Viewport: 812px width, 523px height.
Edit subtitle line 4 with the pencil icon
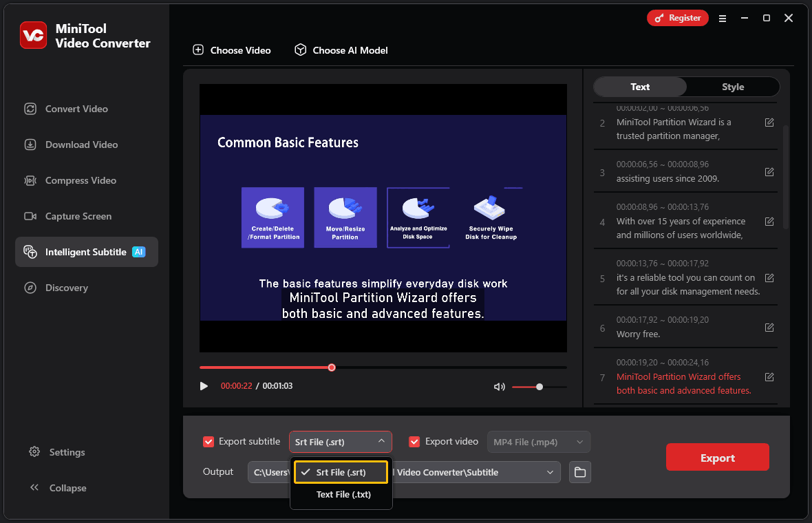tap(769, 221)
